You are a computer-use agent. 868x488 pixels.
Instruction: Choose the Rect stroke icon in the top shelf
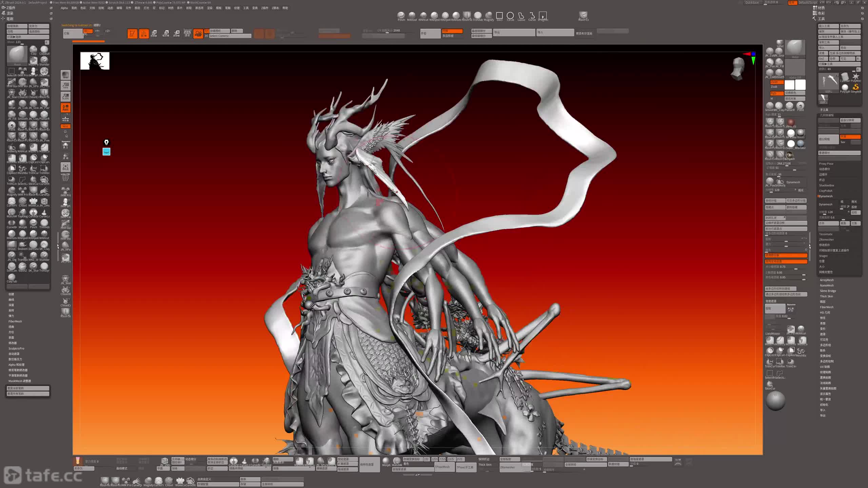point(499,16)
